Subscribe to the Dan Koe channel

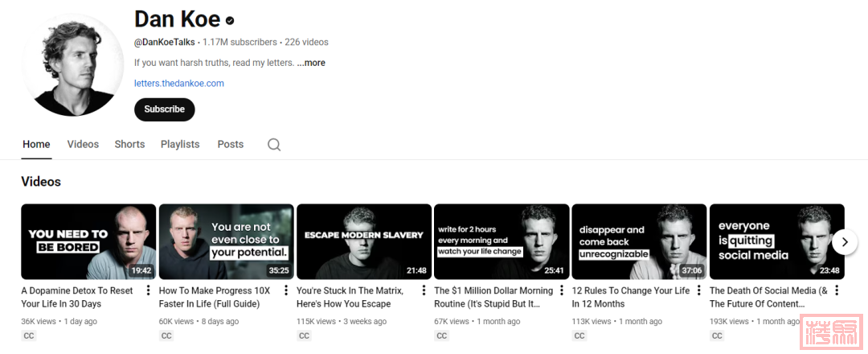click(164, 109)
